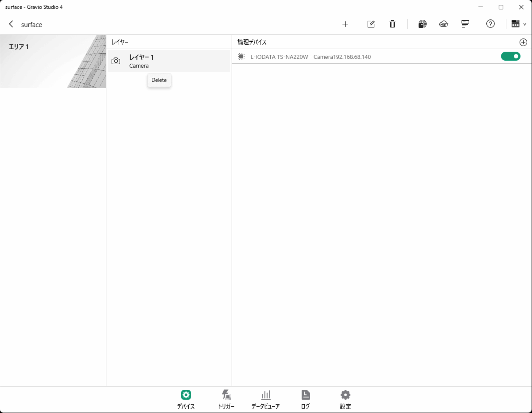Minimize the Gravio Studio window
The image size is (532, 413).
[480, 7]
